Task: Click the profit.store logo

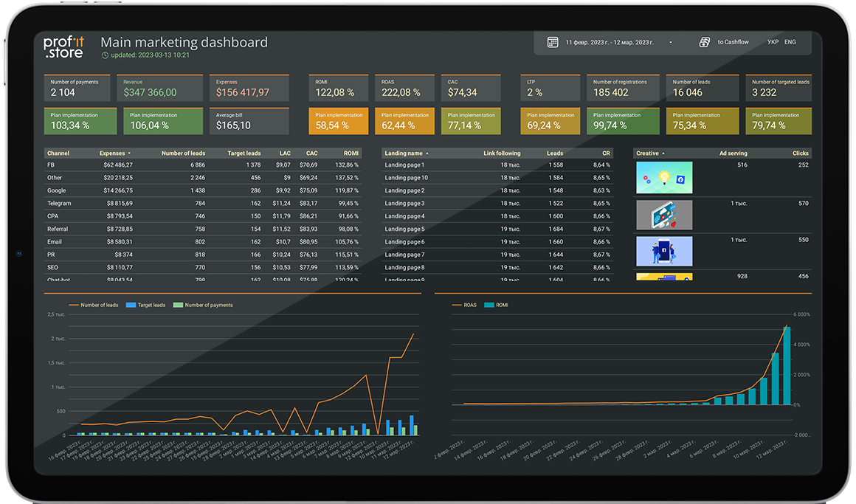Action: tap(63, 47)
